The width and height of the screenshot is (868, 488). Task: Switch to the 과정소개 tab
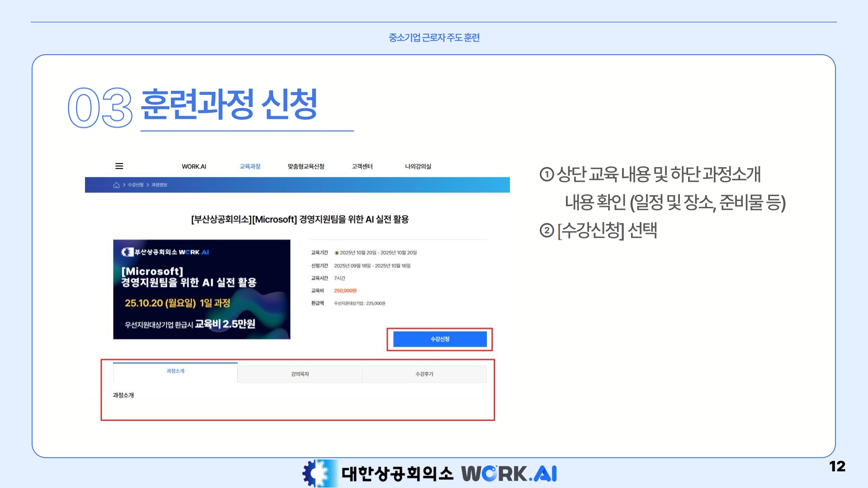point(175,371)
